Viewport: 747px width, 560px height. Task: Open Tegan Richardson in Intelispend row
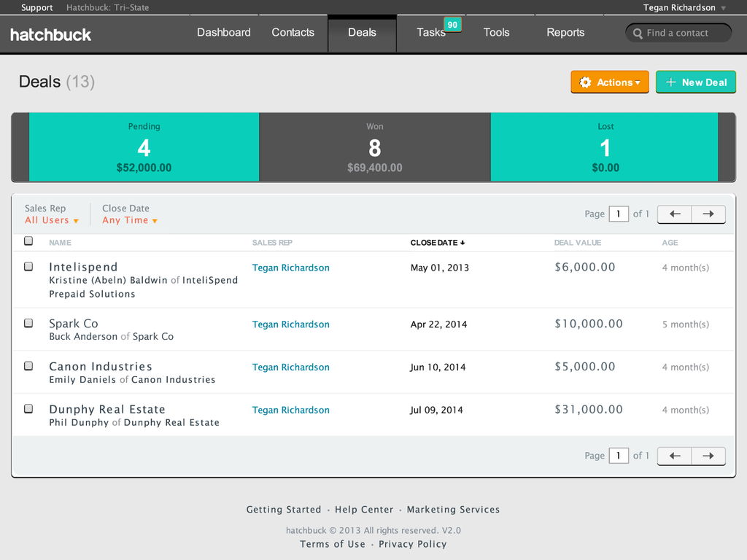click(x=290, y=268)
